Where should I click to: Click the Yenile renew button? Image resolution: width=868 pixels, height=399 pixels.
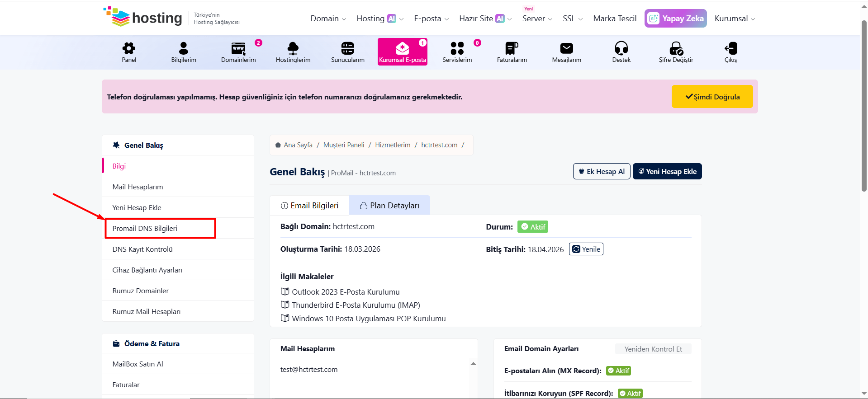(586, 249)
